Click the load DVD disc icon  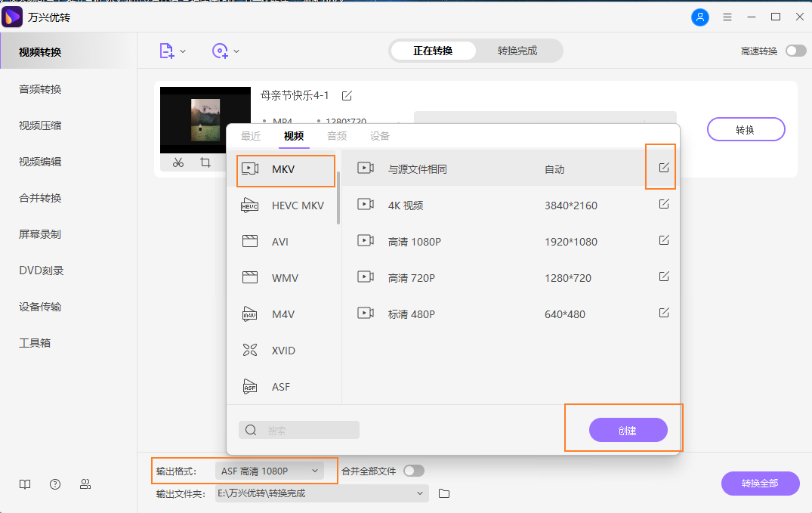[221, 51]
